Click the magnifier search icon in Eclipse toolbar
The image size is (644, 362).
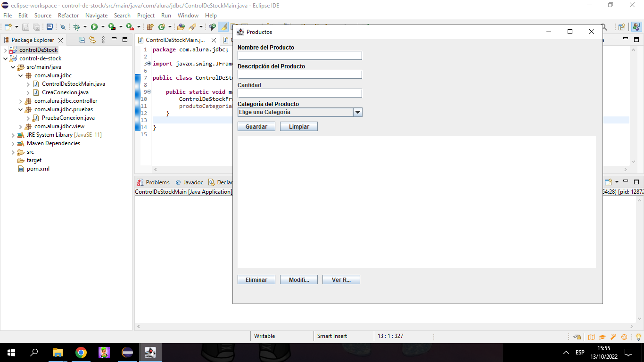604,27
